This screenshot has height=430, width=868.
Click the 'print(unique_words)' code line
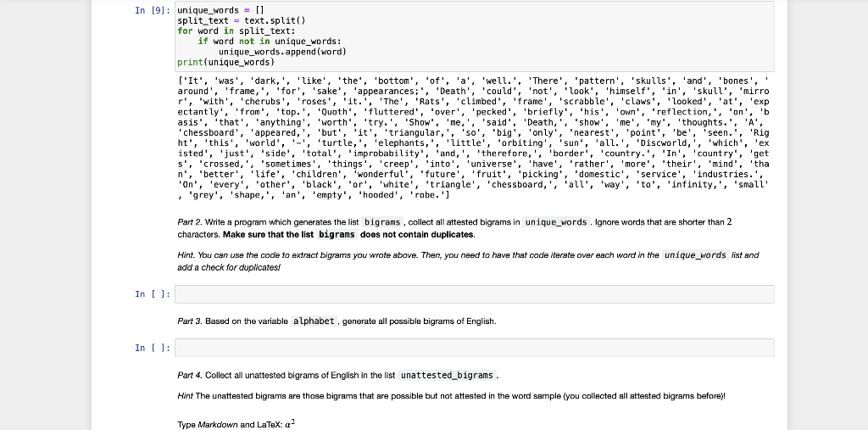225,62
